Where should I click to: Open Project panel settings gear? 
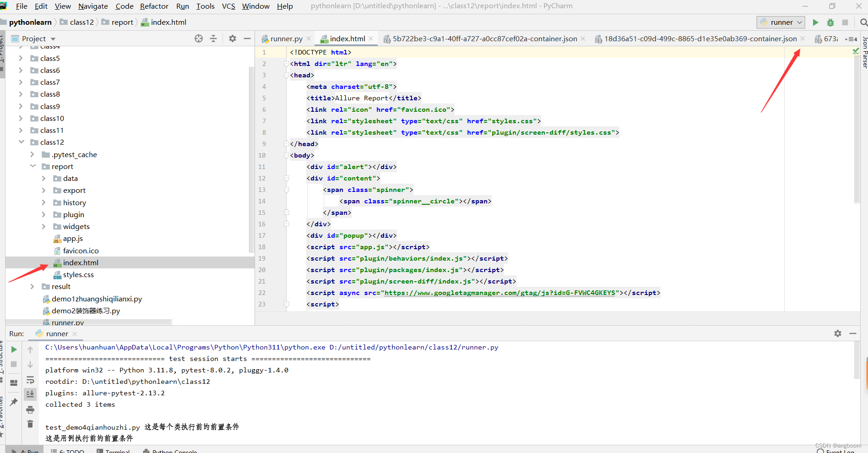coord(233,38)
